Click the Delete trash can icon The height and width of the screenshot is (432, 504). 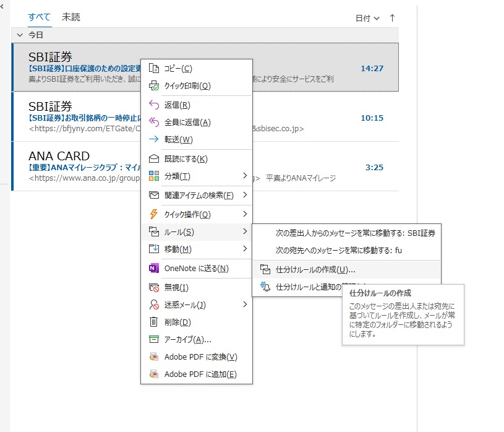pos(154,322)
